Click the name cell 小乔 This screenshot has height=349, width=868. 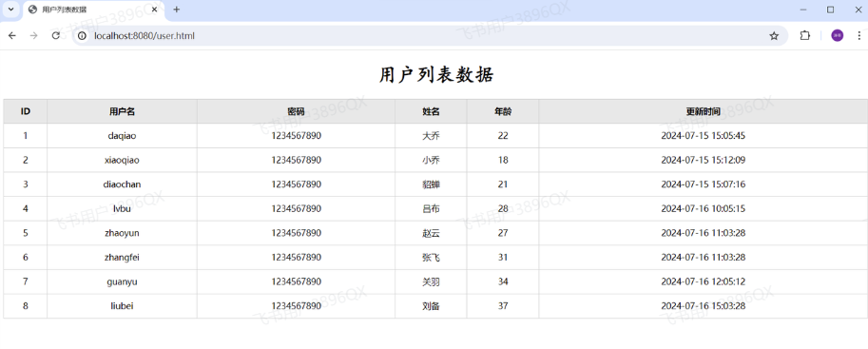coord(431,160)
